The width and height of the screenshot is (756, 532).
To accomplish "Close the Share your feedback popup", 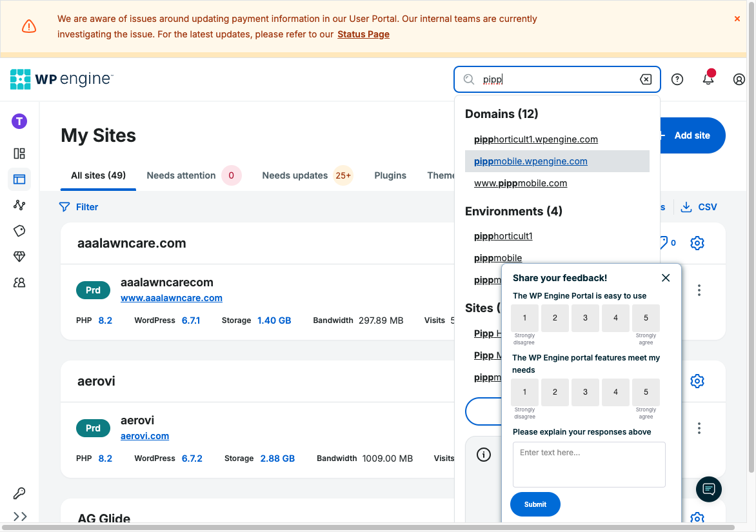I will click(x=665, y=278).
